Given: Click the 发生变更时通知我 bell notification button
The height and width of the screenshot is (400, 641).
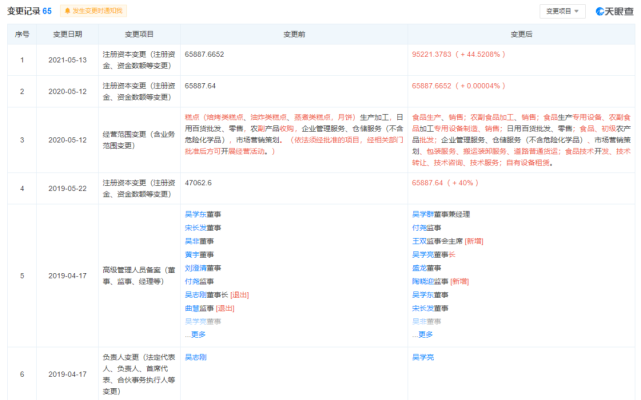Looking at the screenshot, I should click(x=93, y=11).
